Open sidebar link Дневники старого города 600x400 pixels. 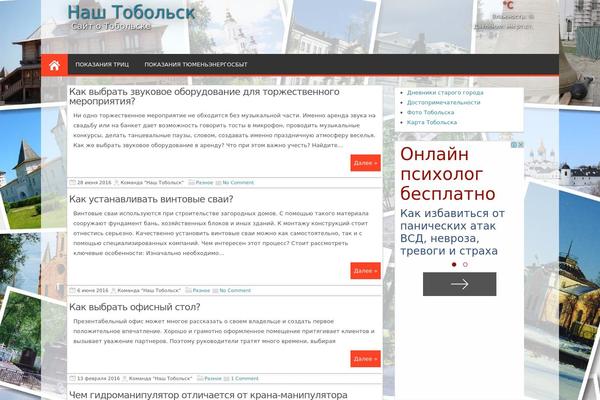(x=445, y=93)
